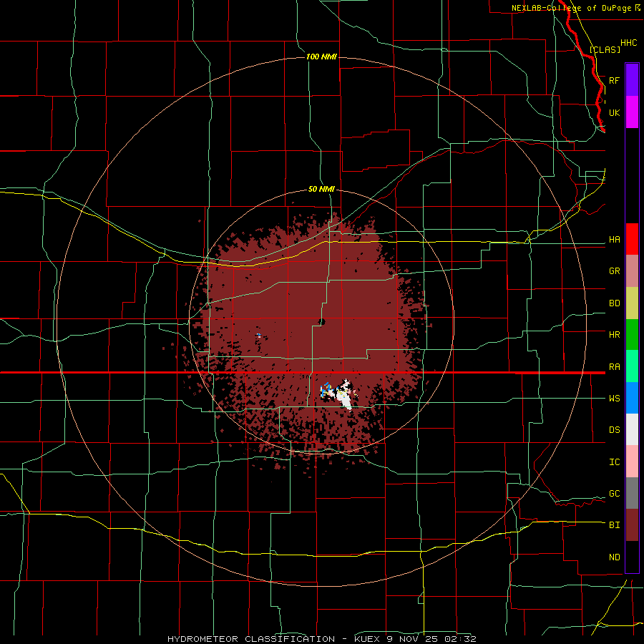Click the 'NEXLAB-College of DuPage' credit text
The width and height of the screenshot is (644, 644).
[x=571, y=8]
